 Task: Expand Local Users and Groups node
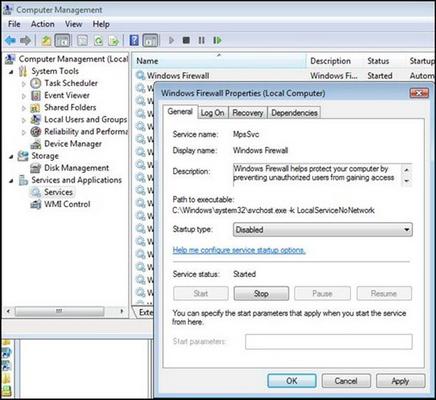[24, 120]
